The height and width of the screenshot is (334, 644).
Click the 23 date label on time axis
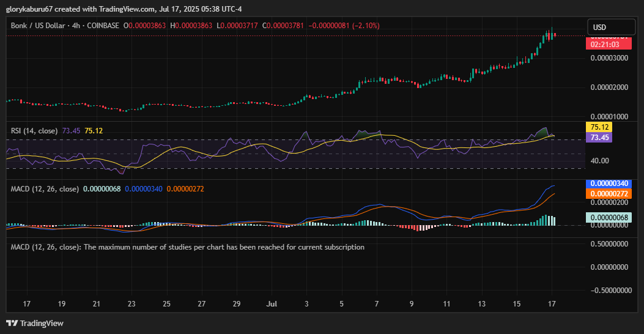click(x=131, y=303)
